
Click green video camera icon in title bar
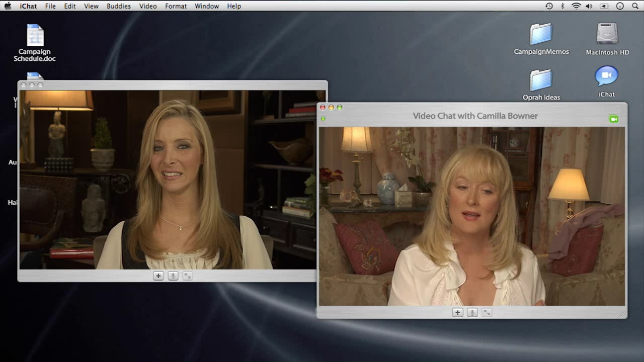(x=613, y=119)
